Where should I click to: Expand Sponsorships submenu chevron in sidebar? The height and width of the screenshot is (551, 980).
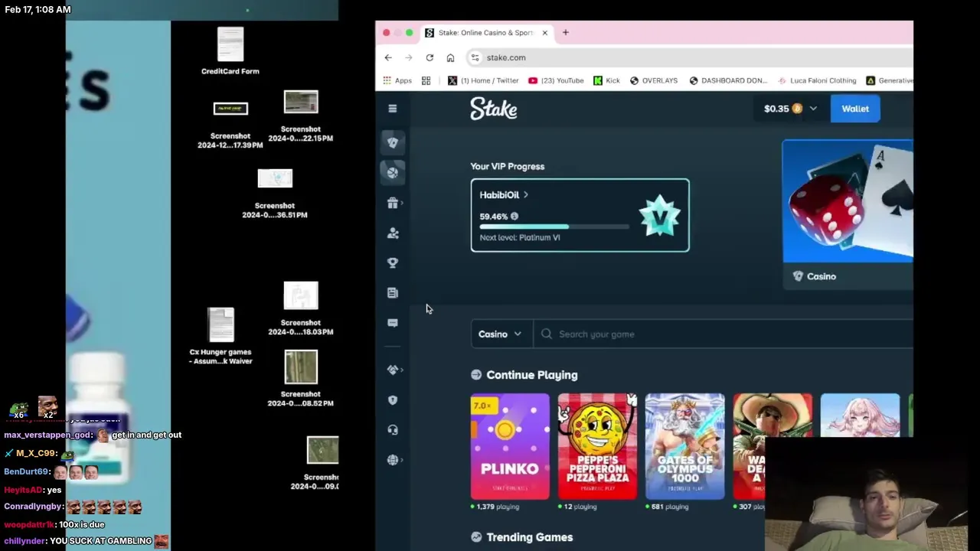(403, 370)
